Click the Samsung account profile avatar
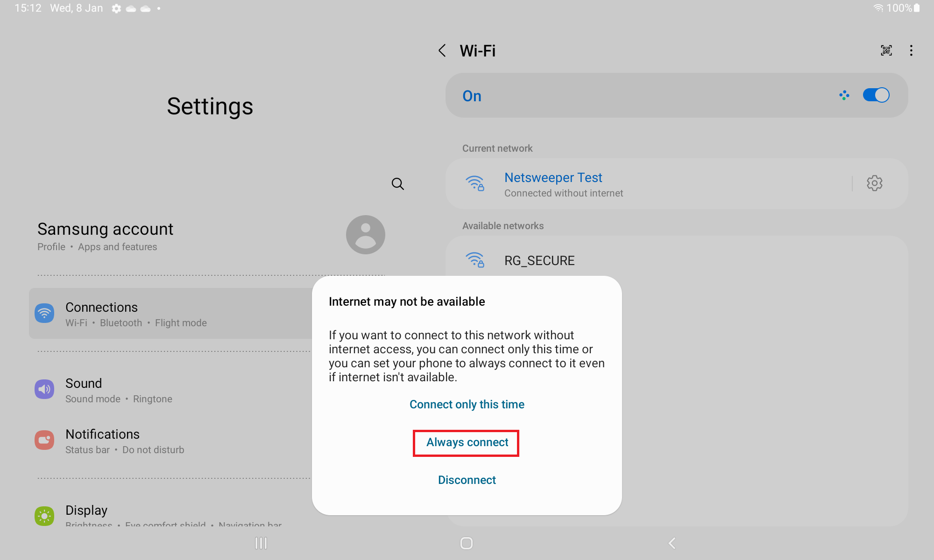This screenshot has height=560, width=934. point(366,235)
